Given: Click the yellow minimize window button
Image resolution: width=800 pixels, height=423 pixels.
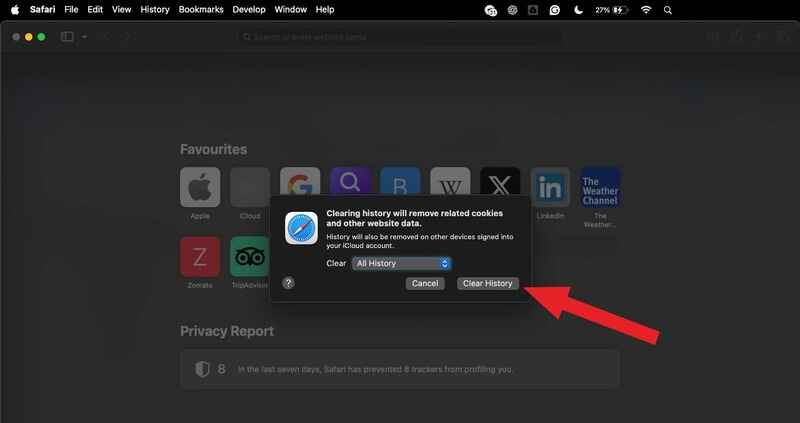Looking at the screenshot, I should [29, 37].
